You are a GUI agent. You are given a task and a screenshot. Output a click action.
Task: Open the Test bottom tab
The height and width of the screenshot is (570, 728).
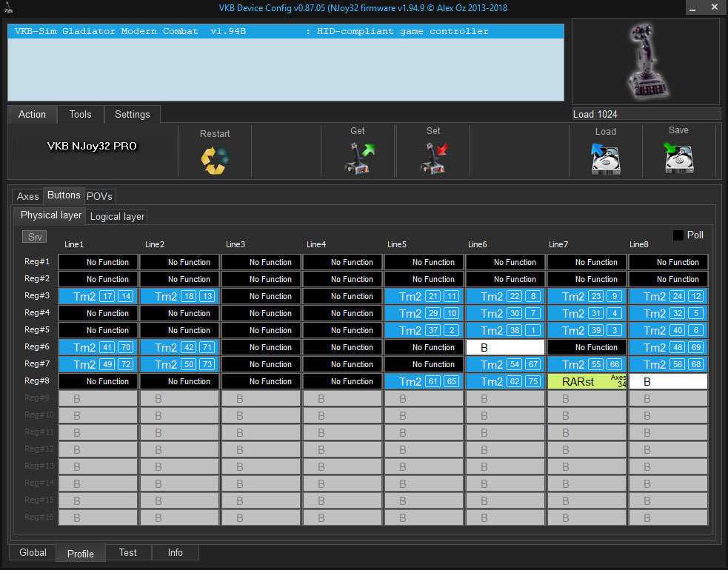pos(128,553)
